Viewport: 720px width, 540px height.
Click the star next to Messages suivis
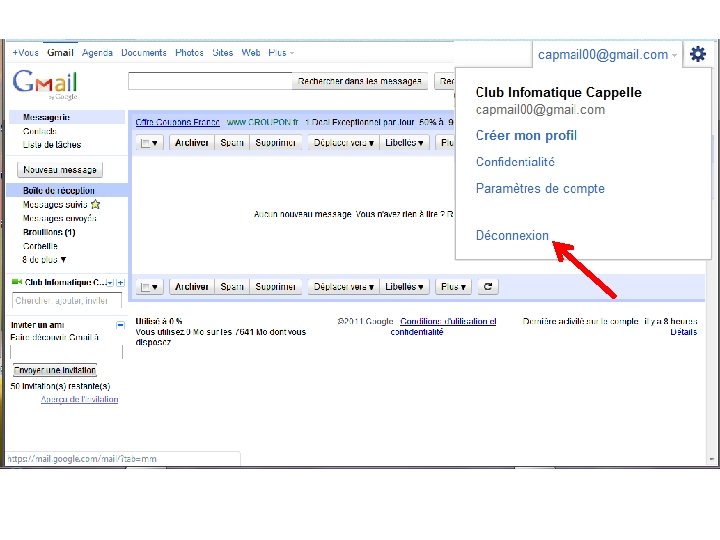pos(96,204)
